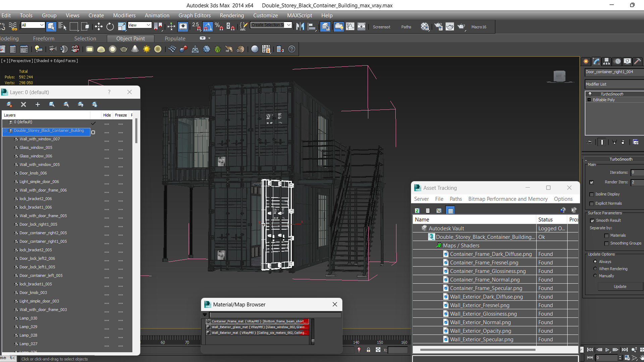The height and width of the screenshot is (362, 644).
Task: Click the Screensot toolbar button
Action: pos(381,27)
